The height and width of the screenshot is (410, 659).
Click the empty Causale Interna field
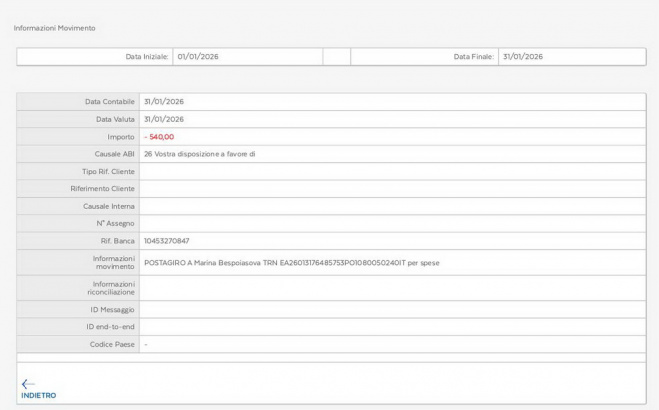(390, 206)
